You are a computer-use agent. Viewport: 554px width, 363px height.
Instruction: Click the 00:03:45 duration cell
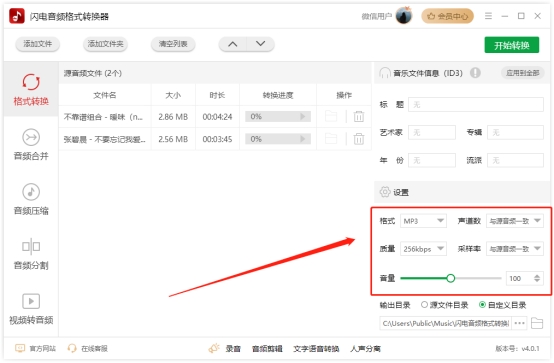(x=217, y=139)
